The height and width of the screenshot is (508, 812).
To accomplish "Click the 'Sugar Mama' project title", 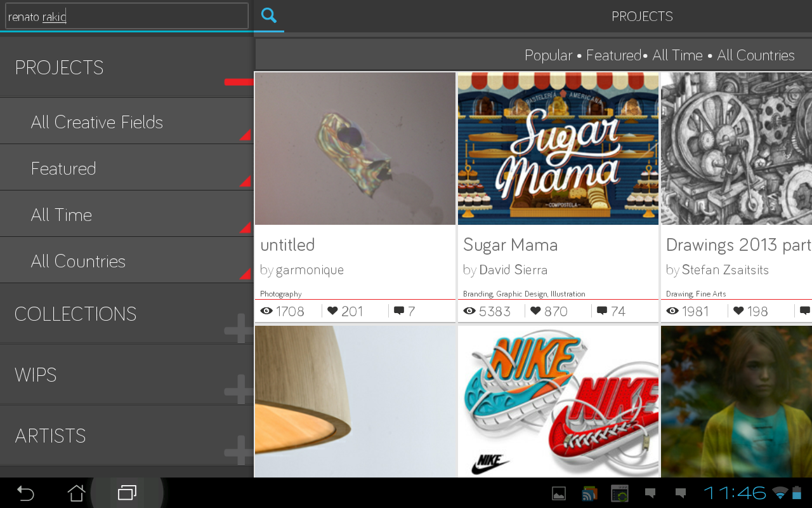I will pos(511,245).
